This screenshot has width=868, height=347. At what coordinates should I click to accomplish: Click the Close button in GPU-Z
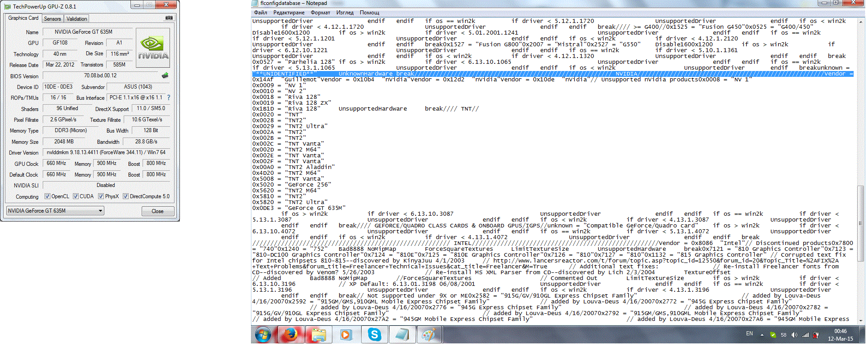(157, 211)
